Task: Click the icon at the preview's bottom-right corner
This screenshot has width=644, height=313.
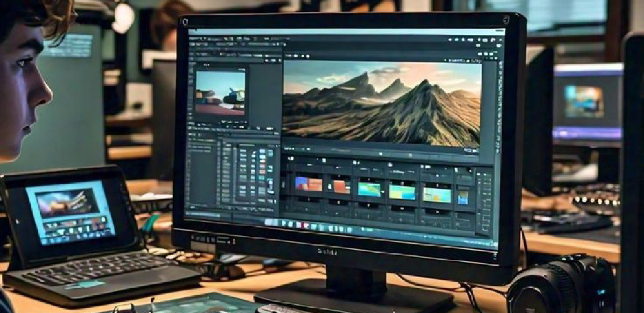Action: pyautogui.click(x=474, y=152)
